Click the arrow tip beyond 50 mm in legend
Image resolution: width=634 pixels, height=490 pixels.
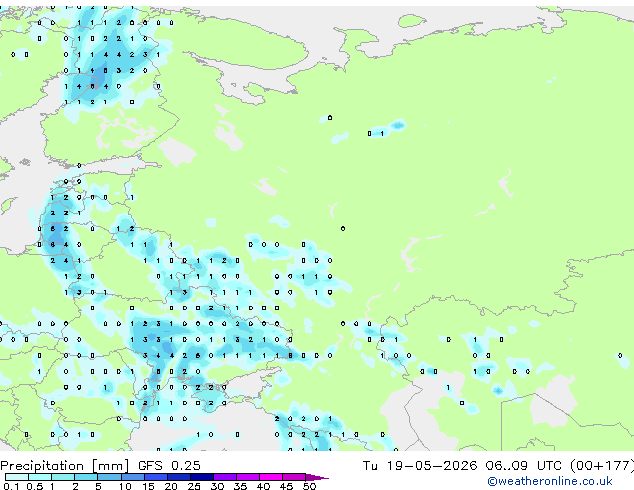pyautogui.click(x=317, y=478)
